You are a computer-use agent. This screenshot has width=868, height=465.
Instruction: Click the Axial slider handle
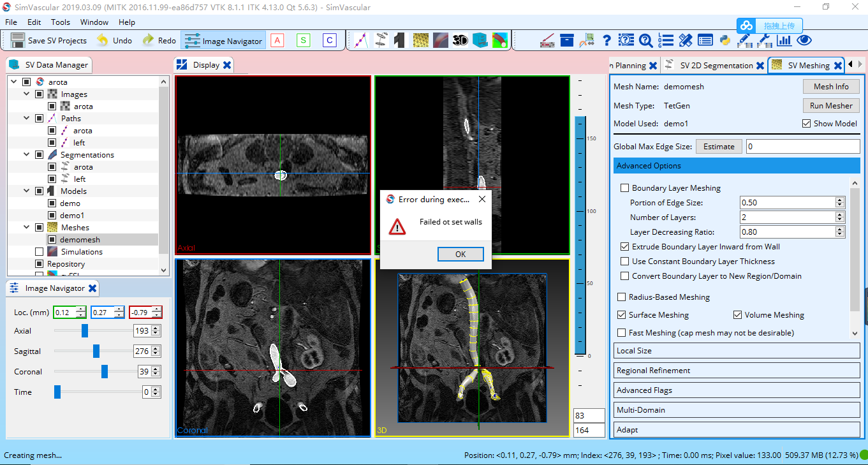(x=85, y=330)
